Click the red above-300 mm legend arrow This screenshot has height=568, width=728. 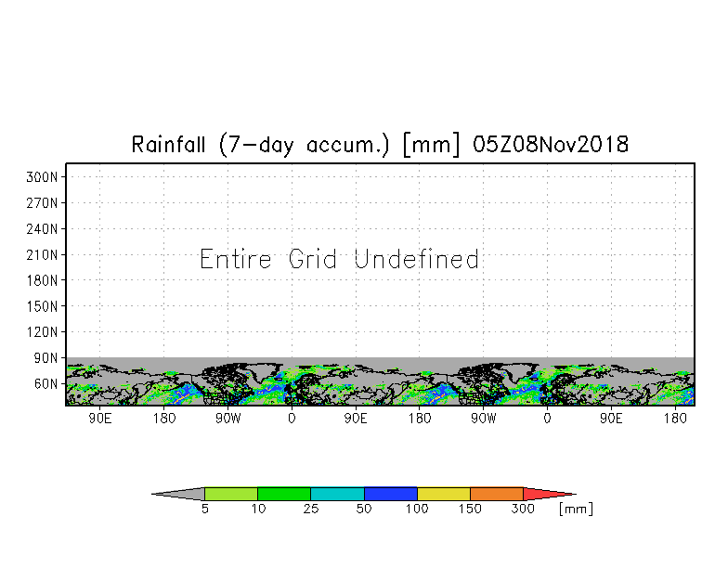(x=550, y=494)
